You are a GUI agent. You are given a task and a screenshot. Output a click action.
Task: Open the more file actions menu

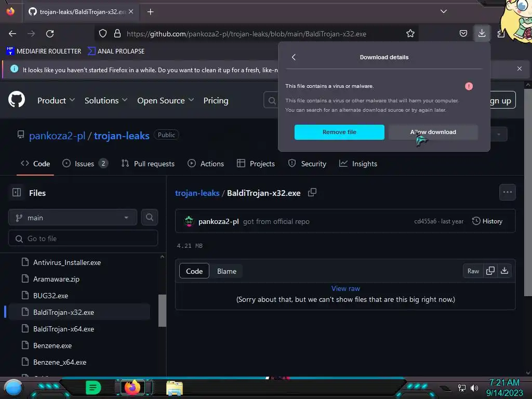pyautogui.click(x=507, y=192)
